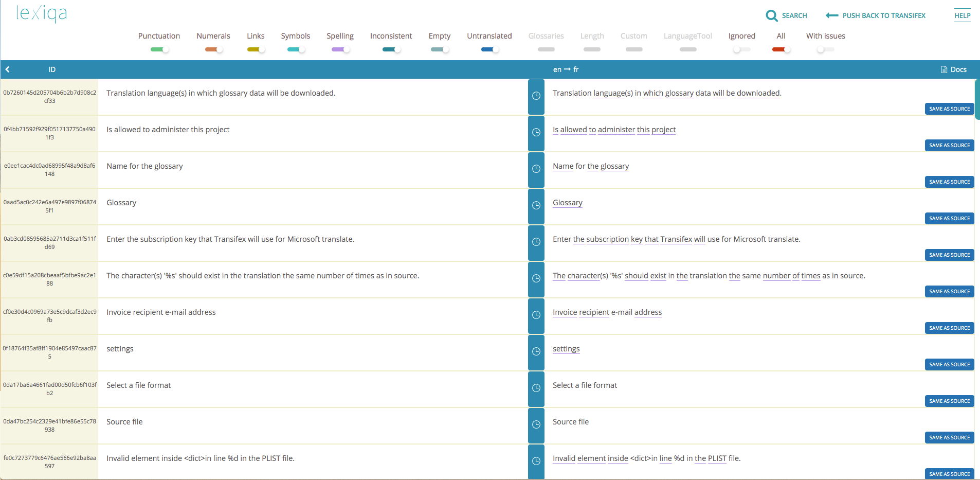The height and width of the screenshot is (480, 980).
Task: Click Same As Source for 'Name for the glossary' row
Action: click(x=949, y=182)
